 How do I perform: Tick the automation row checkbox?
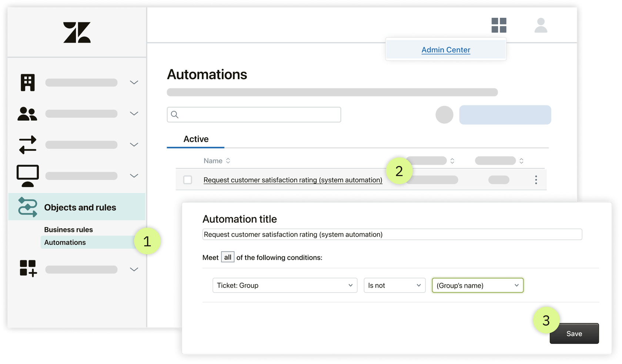(187, 180)
